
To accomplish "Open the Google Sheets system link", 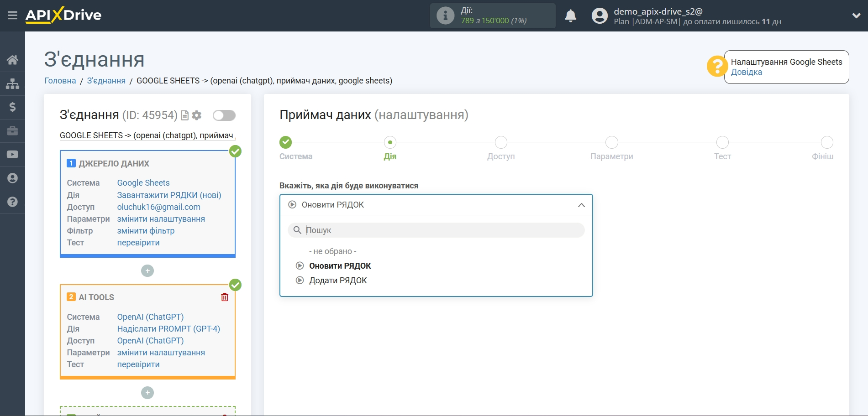I will point(143,183).
